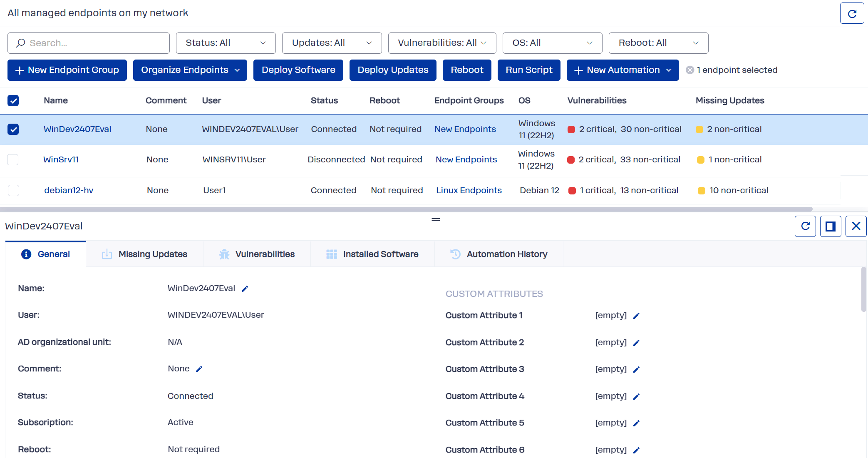Switch to the Installed Software tab
The height and width of the screenshot is (458, 868).
pos(373,254)
